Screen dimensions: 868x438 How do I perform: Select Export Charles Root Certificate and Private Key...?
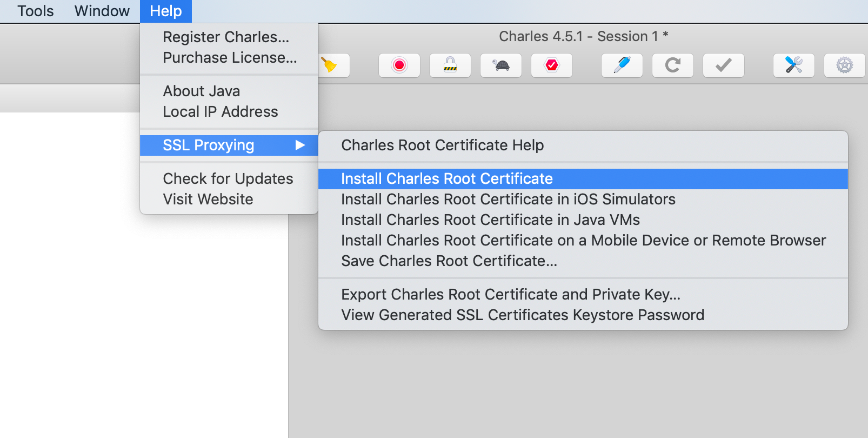(x=583, y=294)
